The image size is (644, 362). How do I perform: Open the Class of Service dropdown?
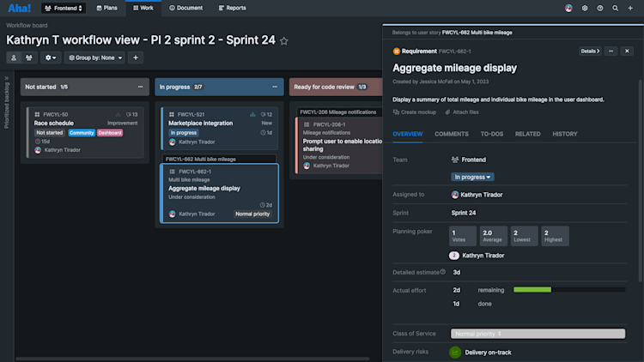point(538,334)
